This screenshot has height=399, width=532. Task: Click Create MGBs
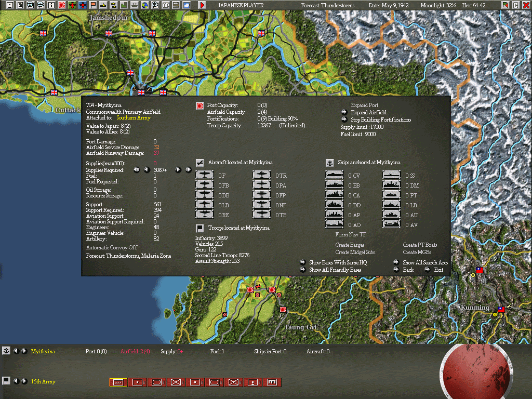[417, 252]
